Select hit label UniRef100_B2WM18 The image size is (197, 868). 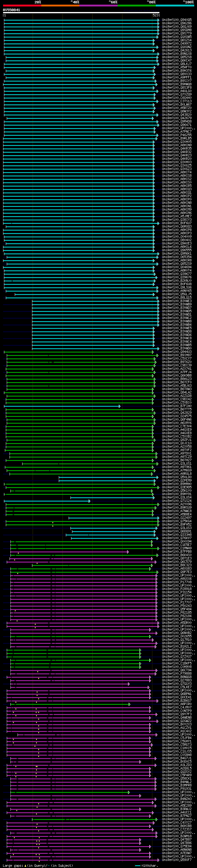[x=177, y=836]
